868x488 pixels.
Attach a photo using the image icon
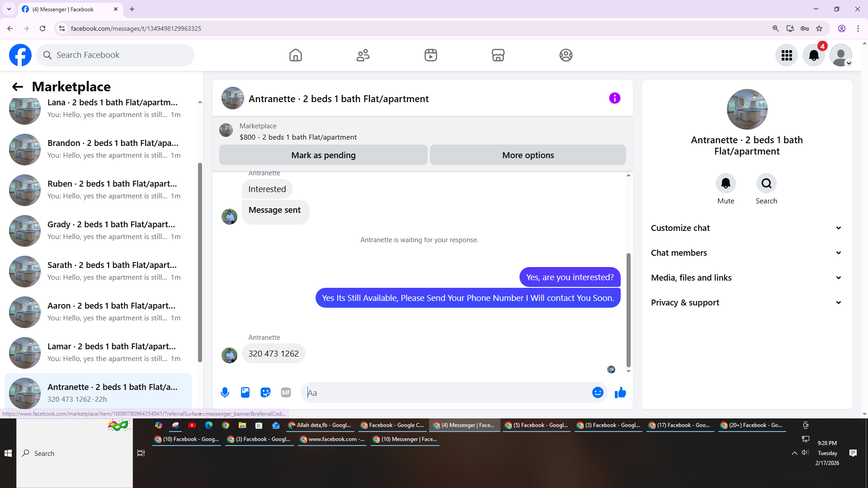point(245,393)
